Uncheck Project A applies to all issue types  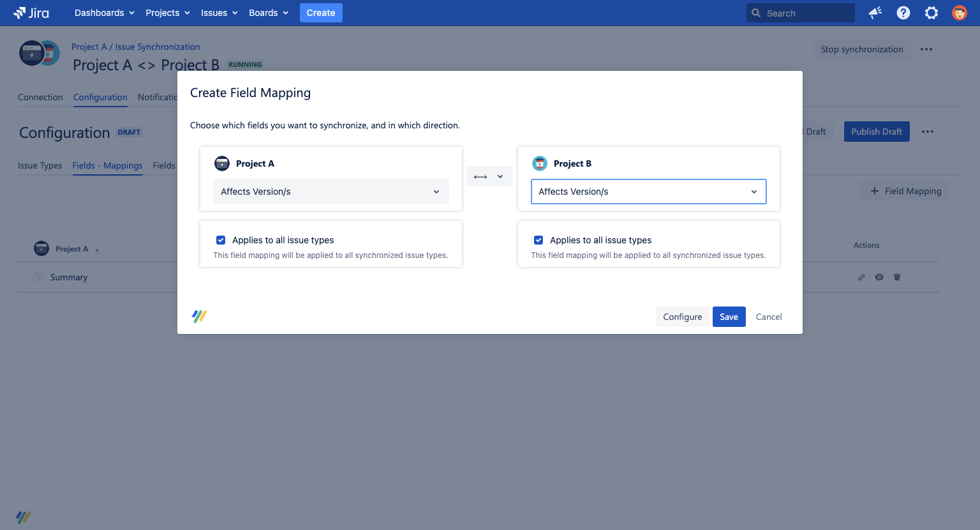click(x=221, y=240)
